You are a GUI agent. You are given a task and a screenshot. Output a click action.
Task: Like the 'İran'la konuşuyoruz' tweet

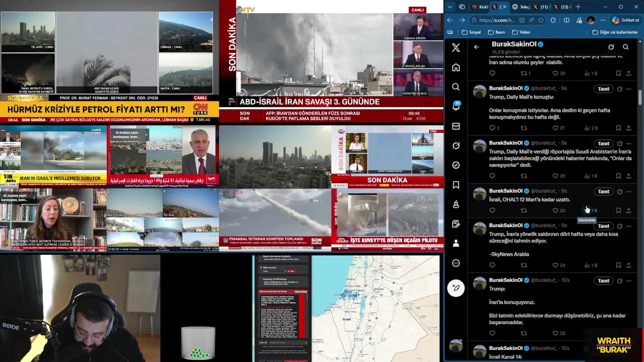tap(555, 333)
